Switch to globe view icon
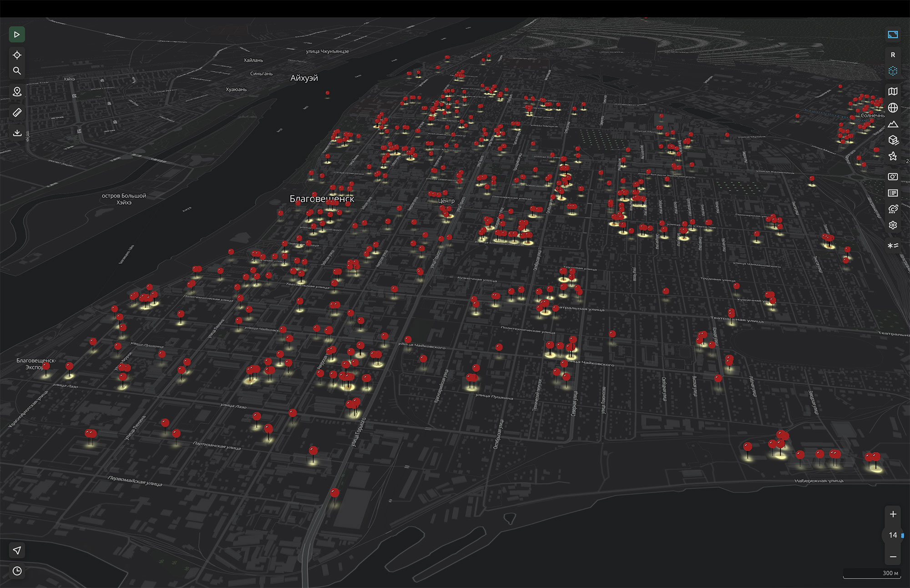 coord(893,108)
